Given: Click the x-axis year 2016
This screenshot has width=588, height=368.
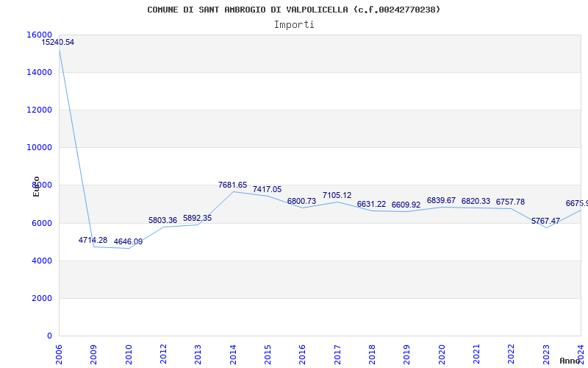Looking at the screenshot, I should pos(303,354).
